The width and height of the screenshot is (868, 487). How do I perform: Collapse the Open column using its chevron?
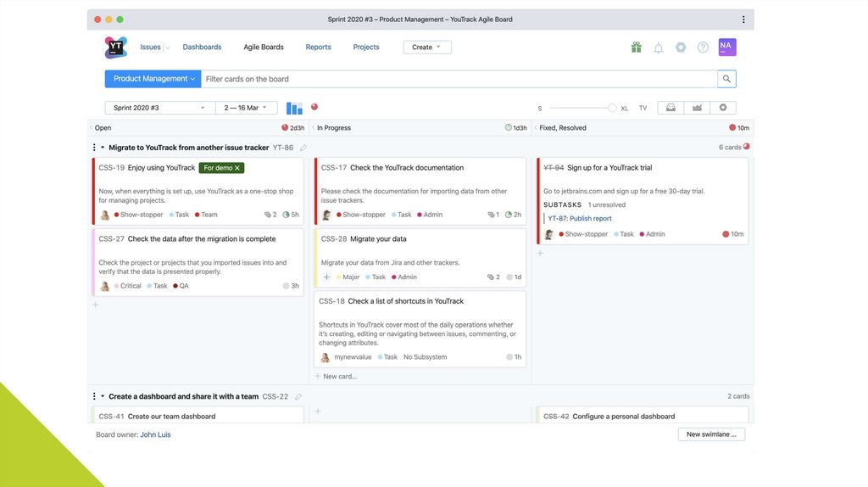(92, 128)
